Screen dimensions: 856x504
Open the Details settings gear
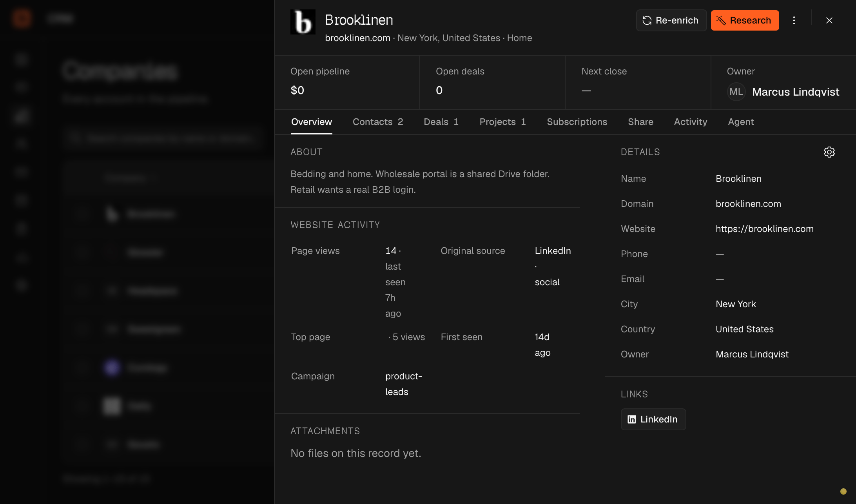829,152
